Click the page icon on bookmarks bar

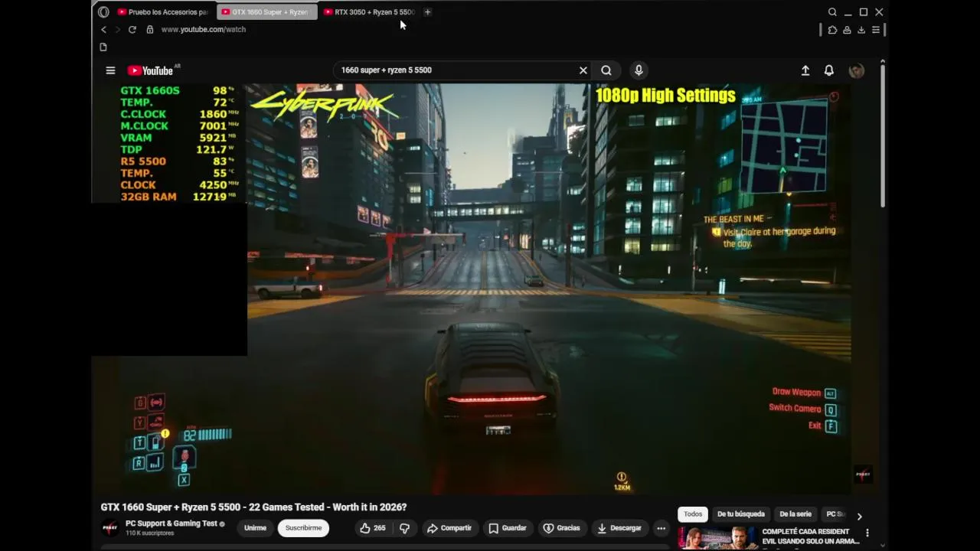(x=103, y=47)
